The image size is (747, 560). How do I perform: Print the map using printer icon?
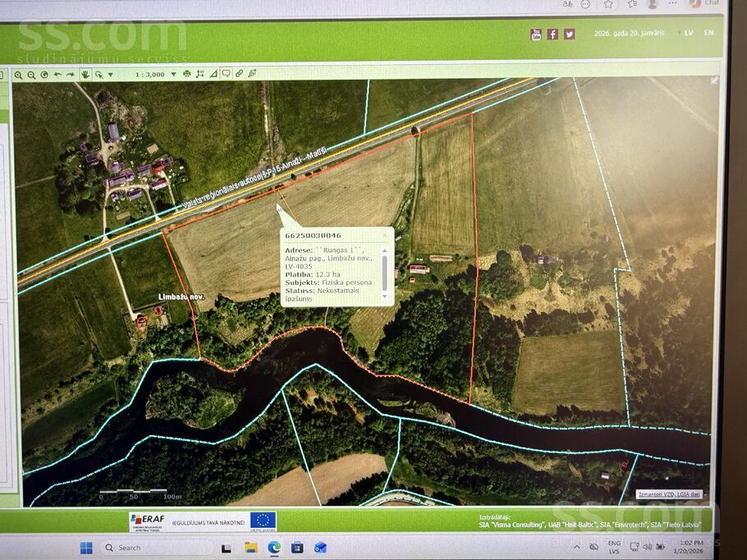pyautogui.click(x=187, y=74)
